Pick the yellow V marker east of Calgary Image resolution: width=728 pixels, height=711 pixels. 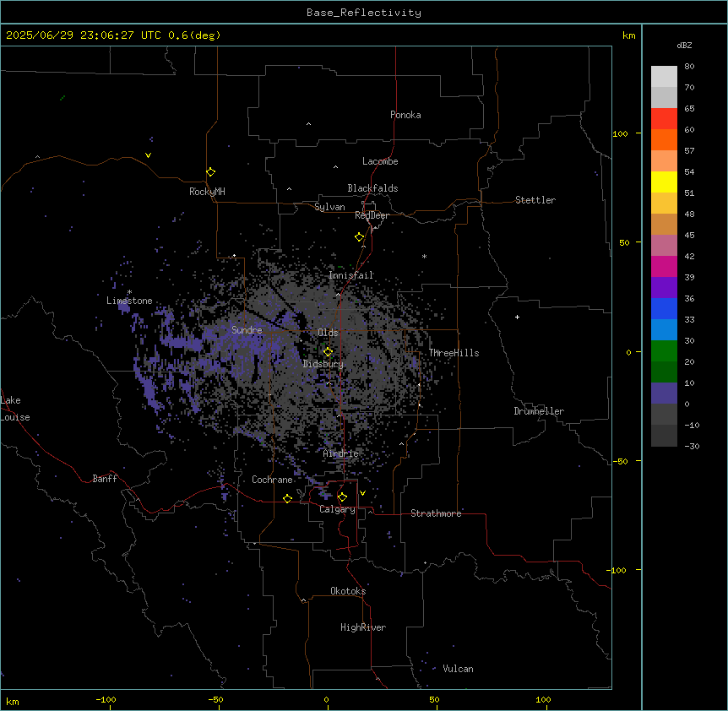pyautogui.click(x=362, y=493)
